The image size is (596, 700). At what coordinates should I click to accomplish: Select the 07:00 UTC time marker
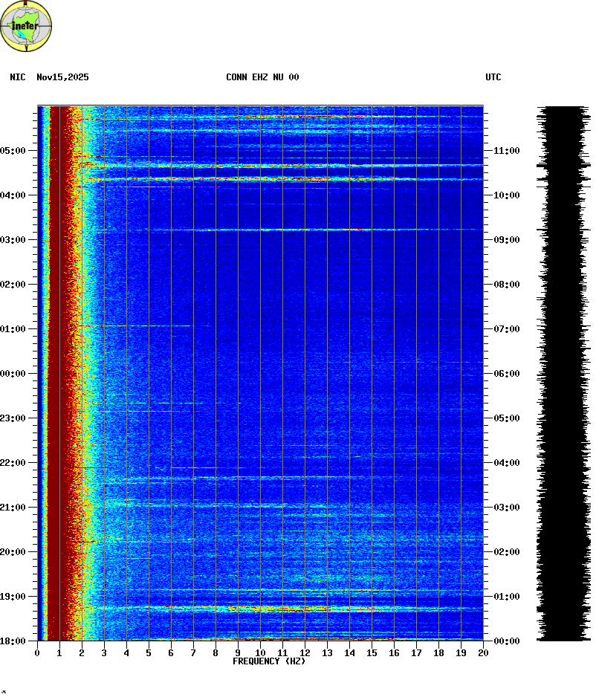(506, 329)
